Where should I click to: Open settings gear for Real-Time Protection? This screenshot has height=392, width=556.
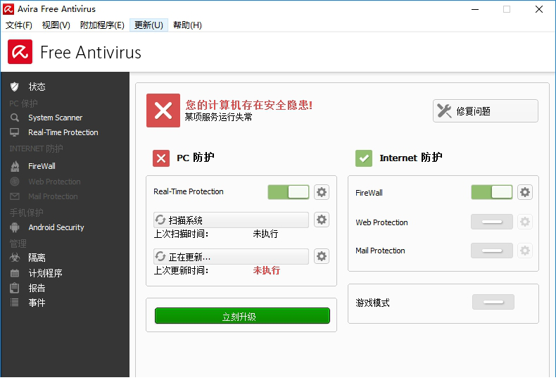[x=322, y=192]
